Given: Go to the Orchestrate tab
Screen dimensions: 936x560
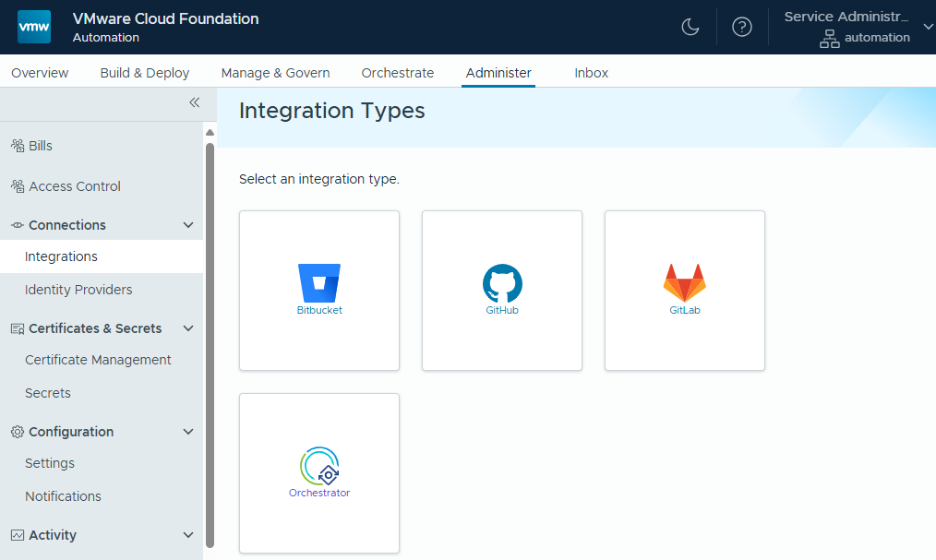Looking at the screenshot, I should (x=398, y=73).
